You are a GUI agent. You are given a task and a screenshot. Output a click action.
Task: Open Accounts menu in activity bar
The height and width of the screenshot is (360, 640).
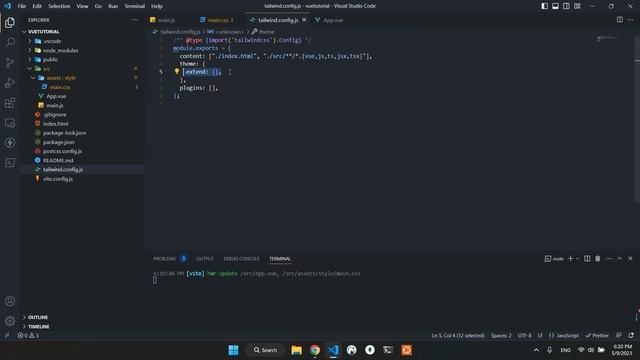[10, 301]
